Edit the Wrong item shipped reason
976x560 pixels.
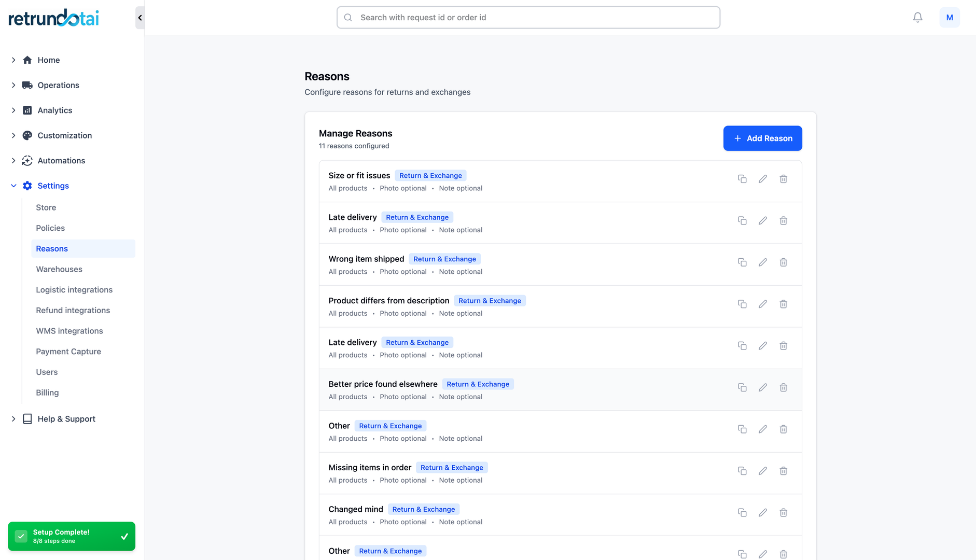pyautogui.click(x=762, y=262)
